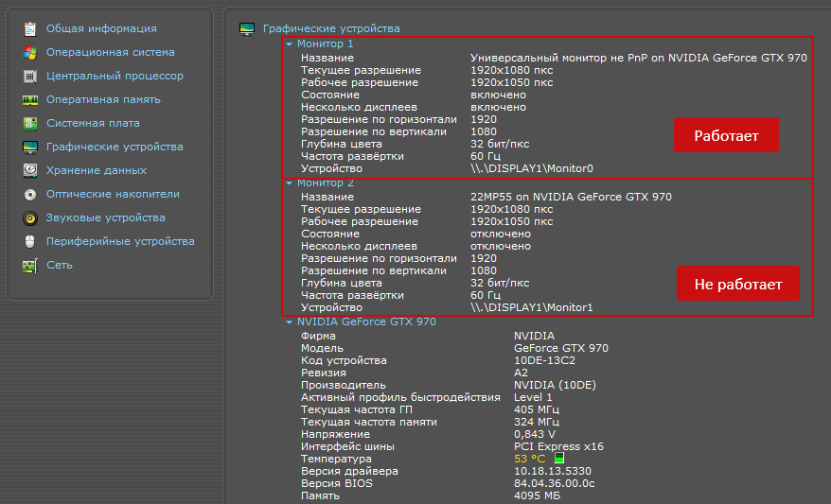Collapse the Монитор 1 section
831x504 pixels.
point(290,43)
